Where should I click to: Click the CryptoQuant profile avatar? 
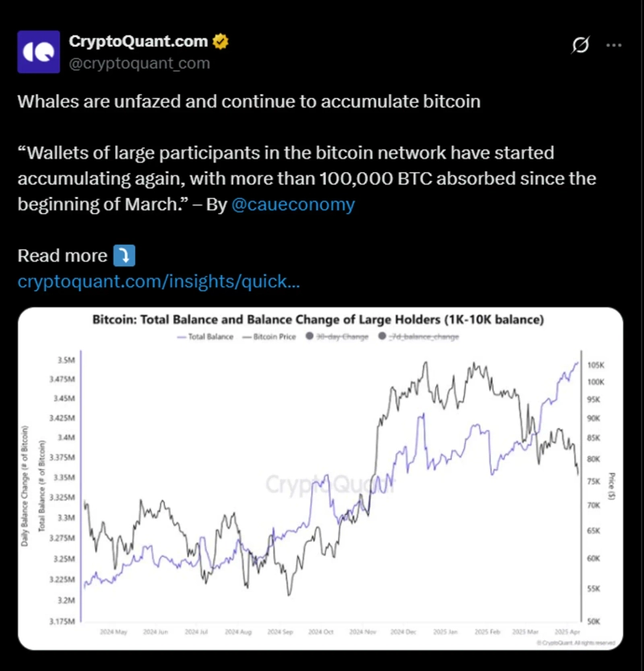[38, 51]
